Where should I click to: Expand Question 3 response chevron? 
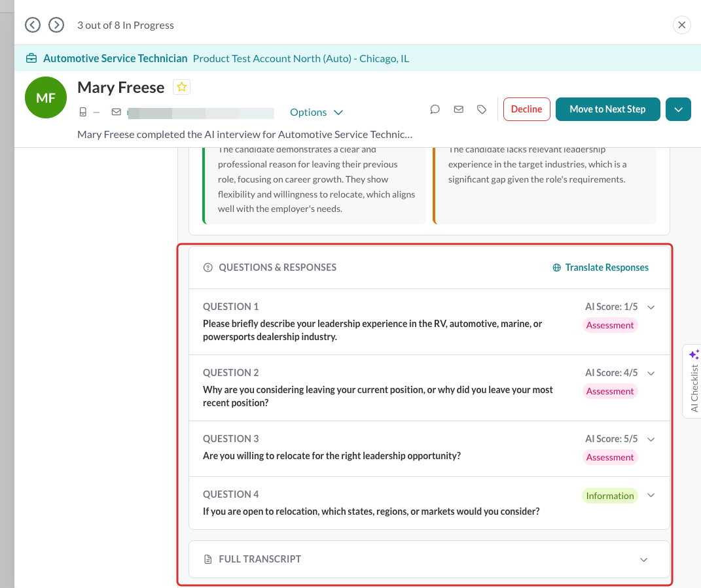(651, 440)
